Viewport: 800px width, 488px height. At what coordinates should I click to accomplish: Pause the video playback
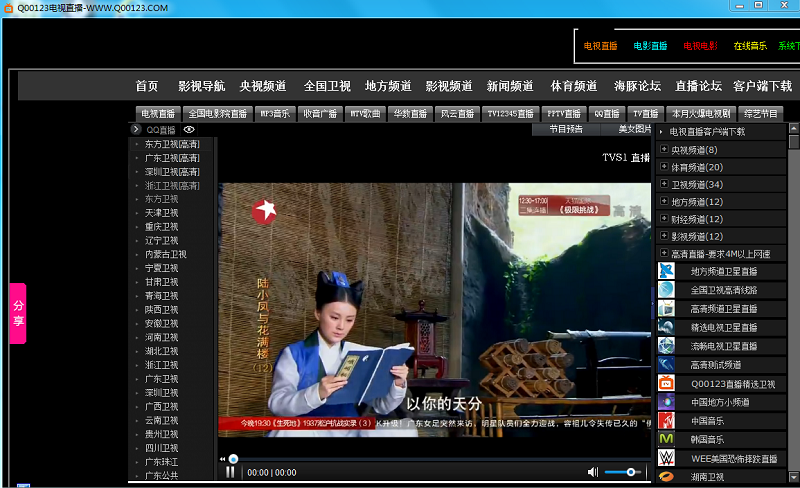click(x=230, y=472)
